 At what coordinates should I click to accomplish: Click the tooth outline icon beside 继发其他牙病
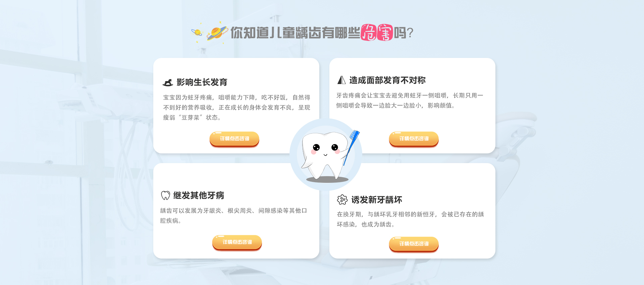point(165,195)
